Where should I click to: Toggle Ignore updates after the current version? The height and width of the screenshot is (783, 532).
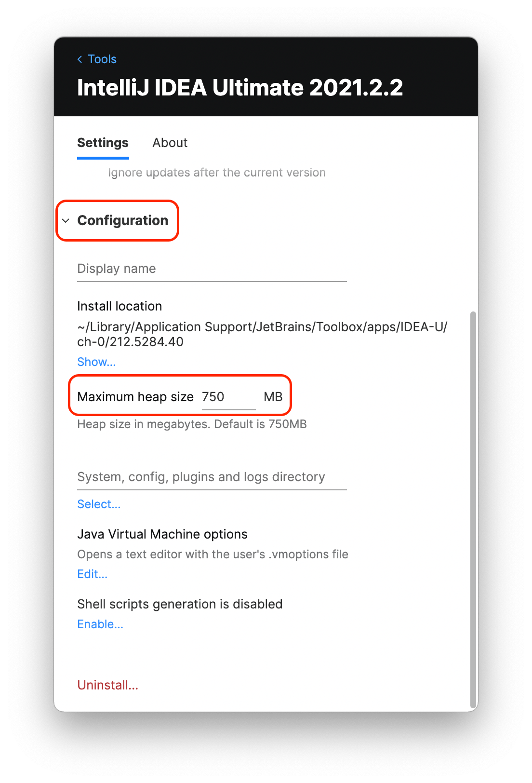point(216,172)
